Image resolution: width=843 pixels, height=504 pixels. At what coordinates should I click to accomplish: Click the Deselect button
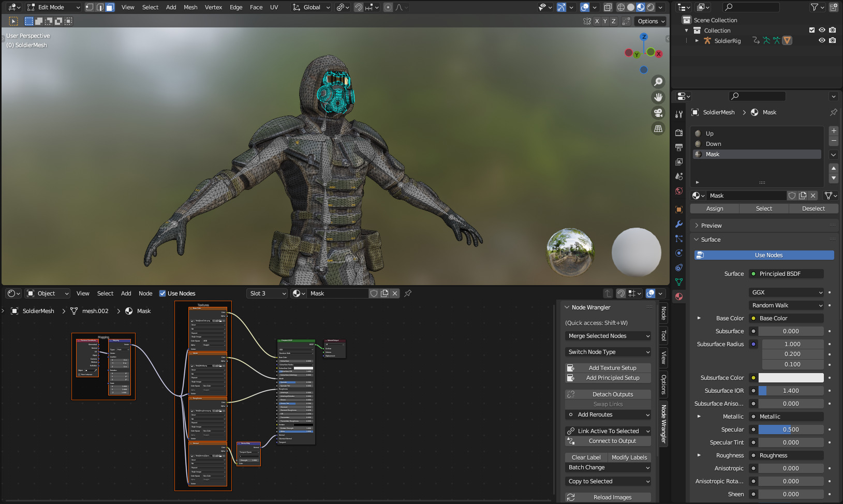814,209
